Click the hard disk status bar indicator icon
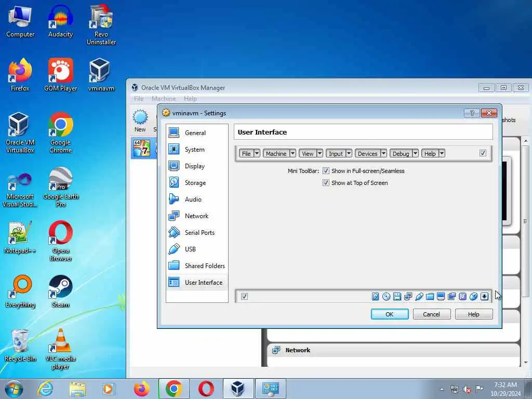This screenshot has width=532, height=399. [x=375, y=297]
